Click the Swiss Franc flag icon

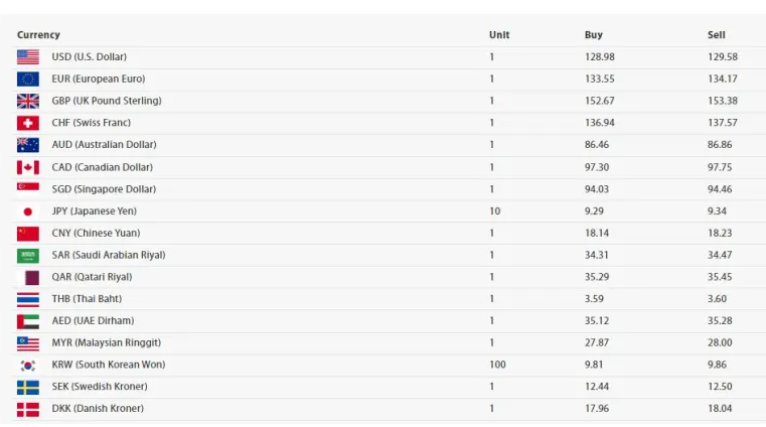tap(28, 123)
